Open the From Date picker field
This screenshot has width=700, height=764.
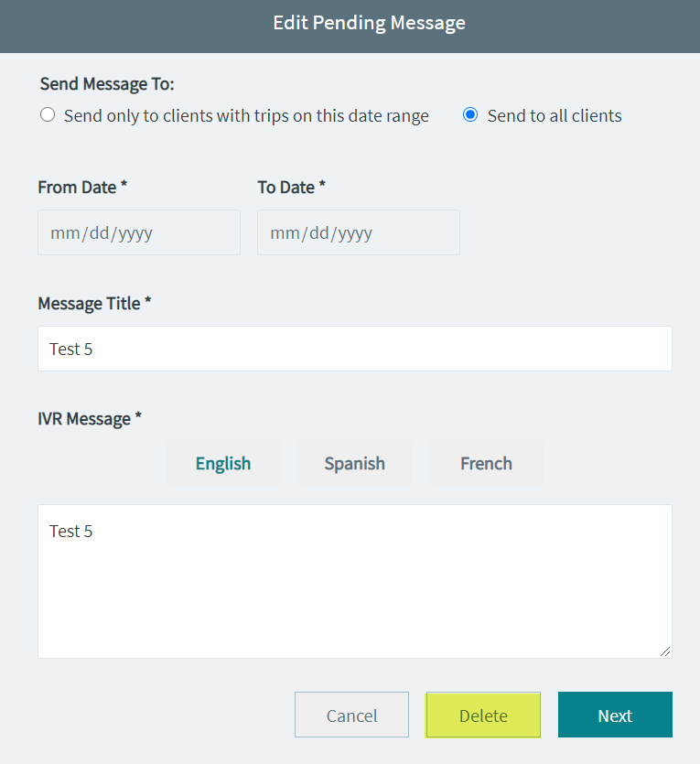click(138, 232)
